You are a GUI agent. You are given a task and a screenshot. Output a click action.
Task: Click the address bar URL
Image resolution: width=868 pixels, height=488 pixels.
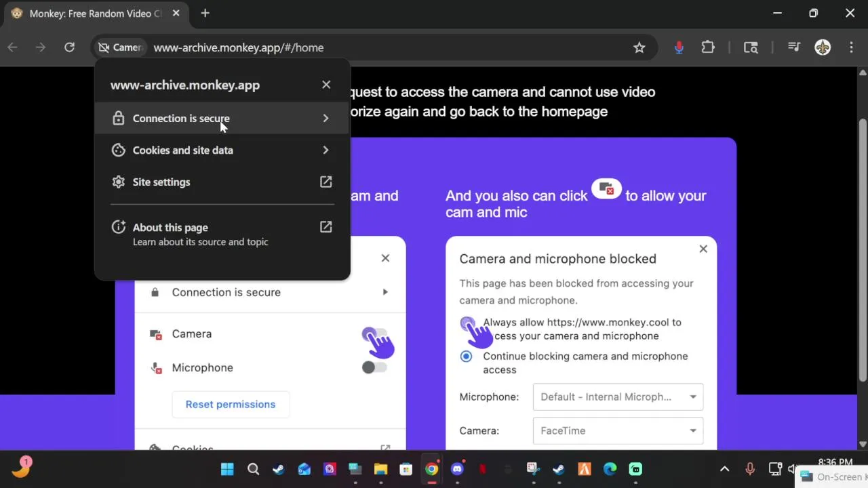239,47
